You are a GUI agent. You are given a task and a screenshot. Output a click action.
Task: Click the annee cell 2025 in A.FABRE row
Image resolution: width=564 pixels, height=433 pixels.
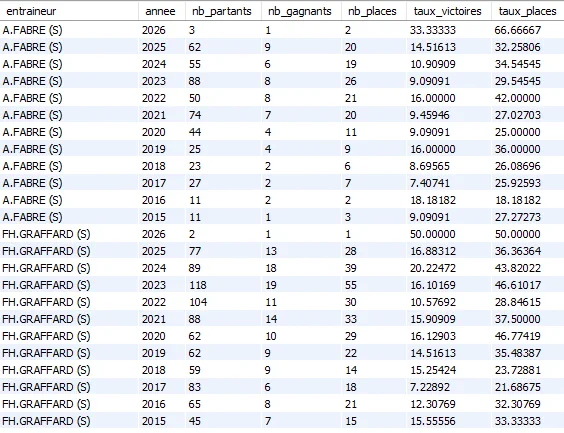pyautogui.click(x=162, y=47)
